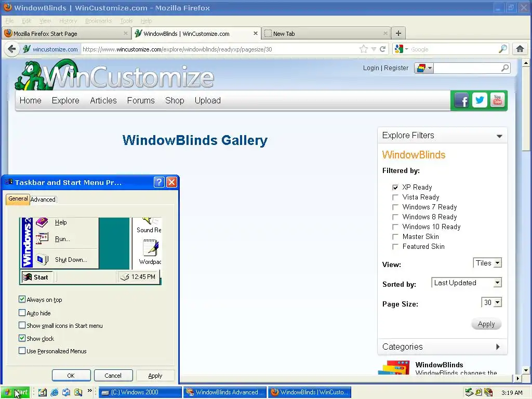Open the address bar history dropdown arrow
The image size is (532, 399).
(x=374, y=49)
